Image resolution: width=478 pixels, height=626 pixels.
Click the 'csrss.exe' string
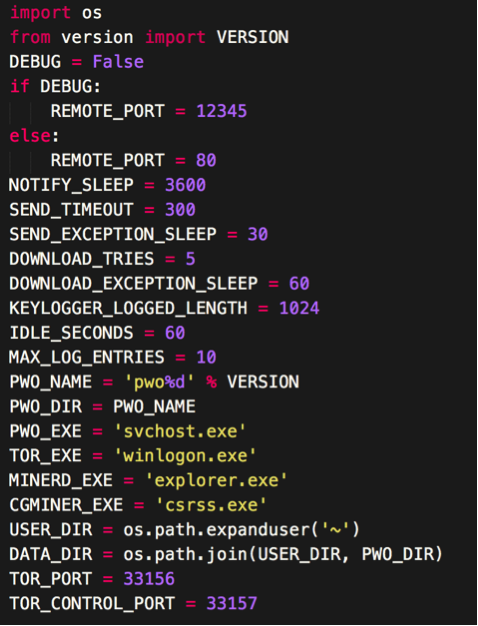(x=211, y=505)
